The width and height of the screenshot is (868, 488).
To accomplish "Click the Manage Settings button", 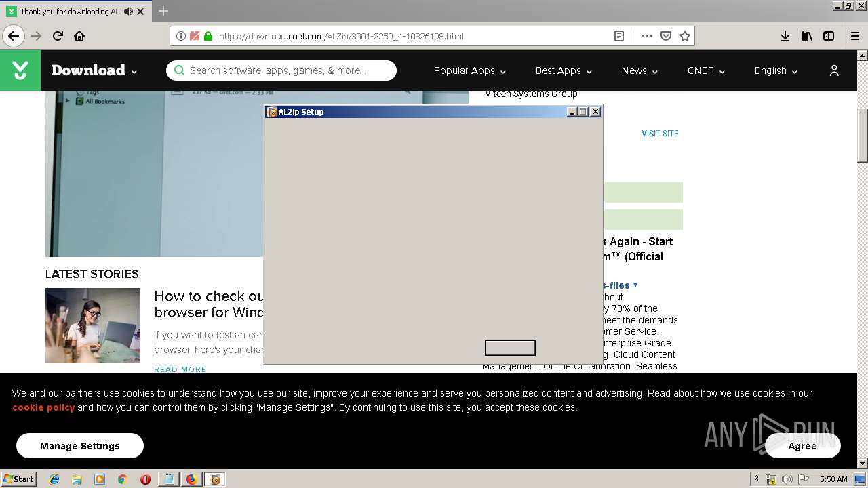I will pos(80,446).
